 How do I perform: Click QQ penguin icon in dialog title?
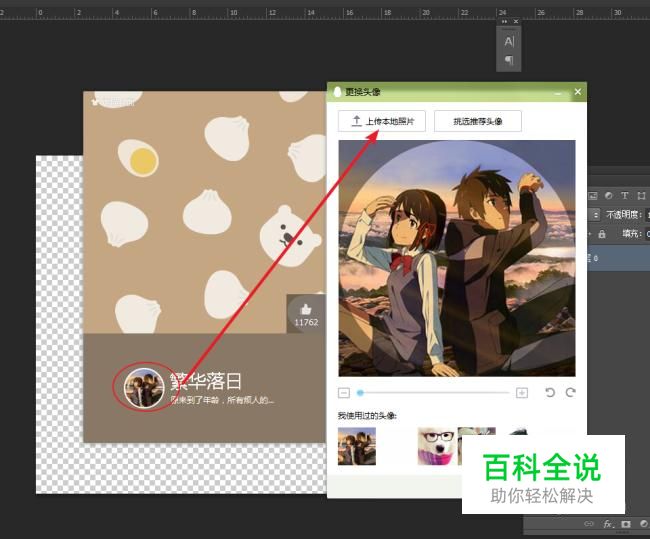click(337, 92)
